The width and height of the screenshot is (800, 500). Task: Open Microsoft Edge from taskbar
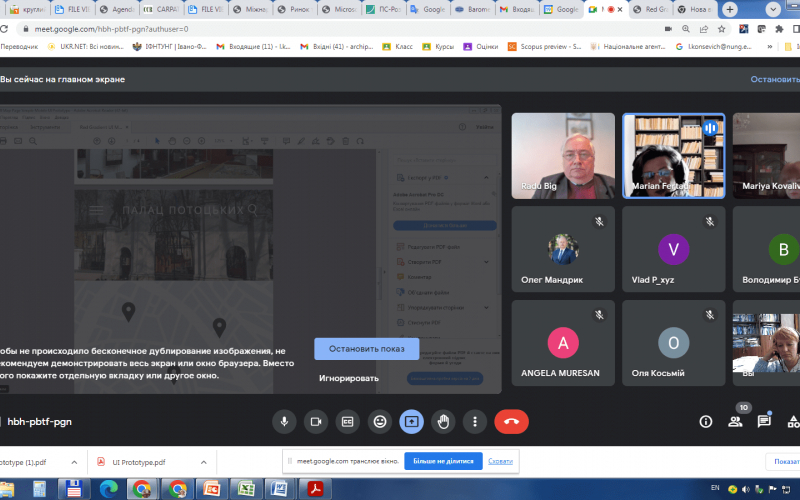point(108,489)
